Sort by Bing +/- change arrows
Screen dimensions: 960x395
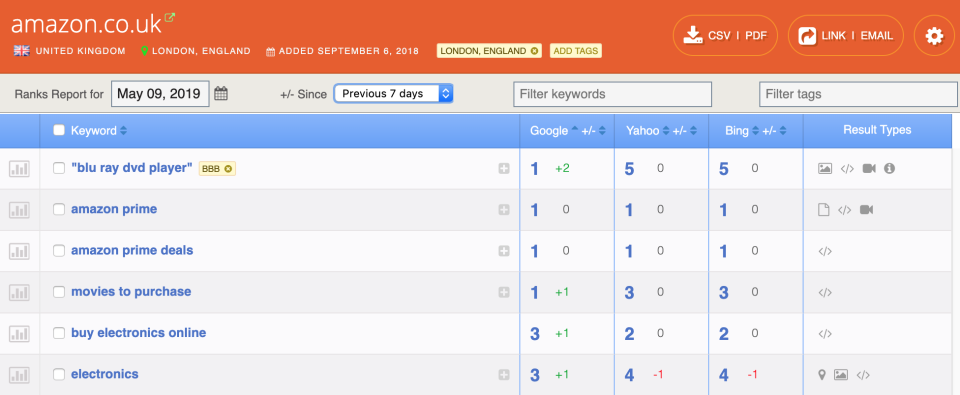point(782,130)
